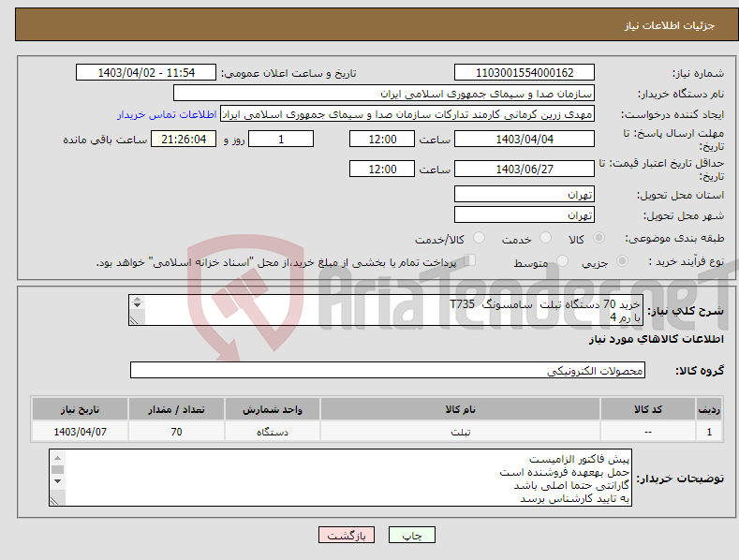The height and width of the screenshot is (560, 739).
Task: Select the کالا/خدمت radio button
Action: [x=479, y=238]
